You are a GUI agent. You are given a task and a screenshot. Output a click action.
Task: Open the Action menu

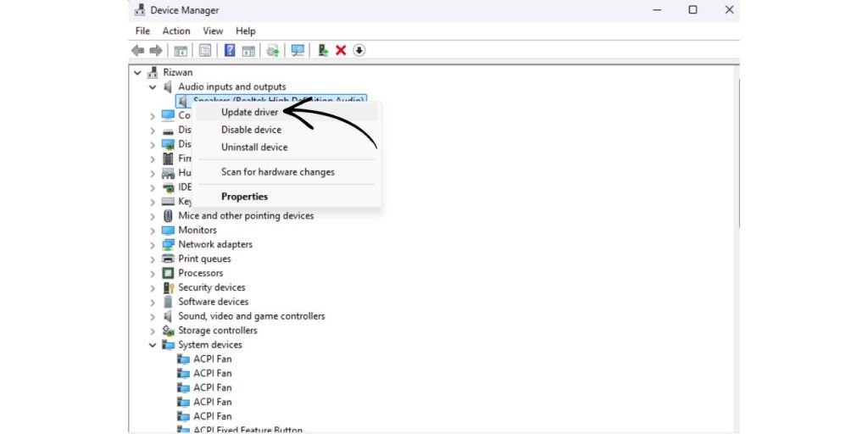click(x=176, y=31)
